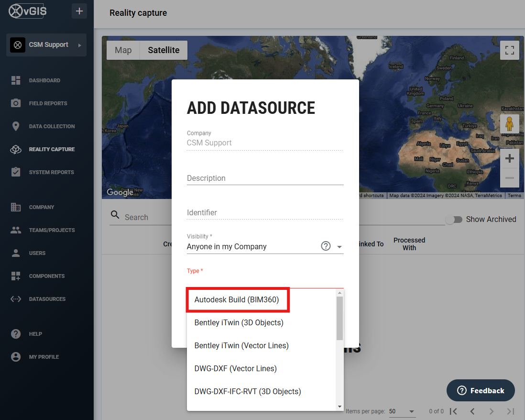Click the plus button beside vGIS logo
This screenshot has width=525, height=420.
79,11
